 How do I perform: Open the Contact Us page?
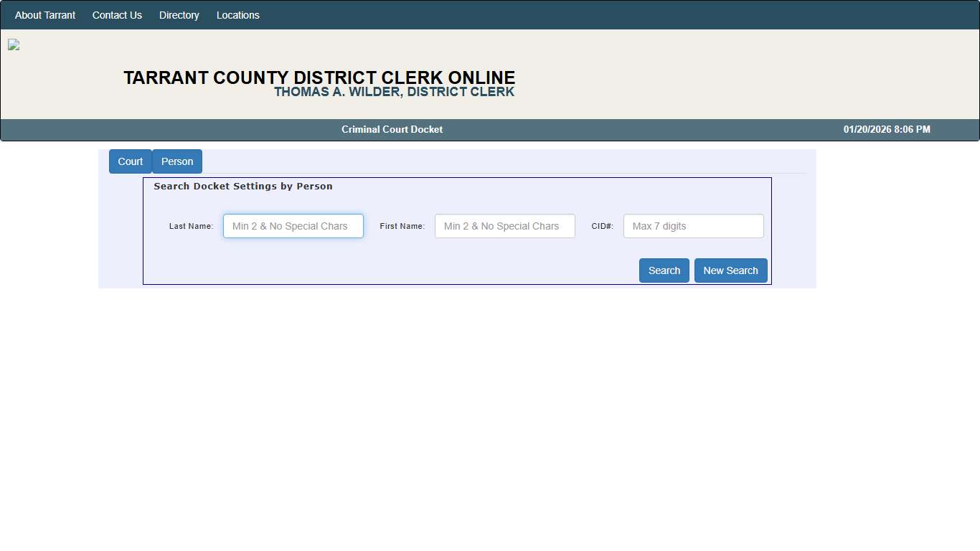tap(117, 14)
